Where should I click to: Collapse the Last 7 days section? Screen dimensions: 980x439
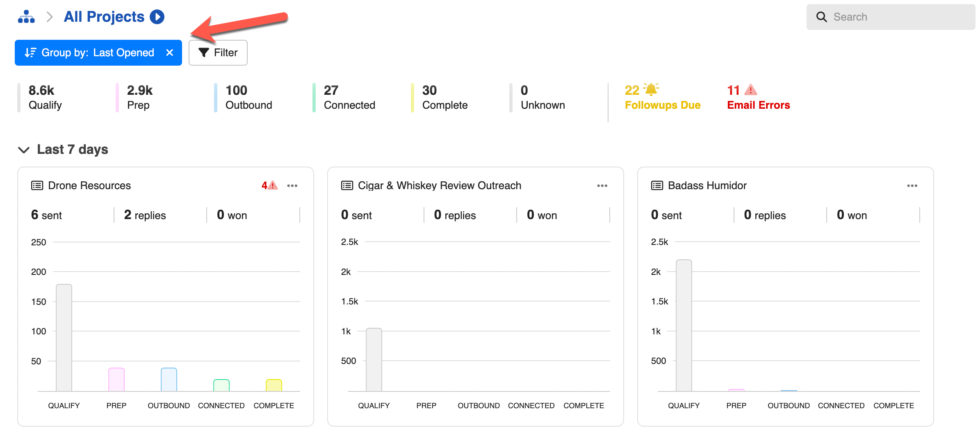click(x=24, y=150)
